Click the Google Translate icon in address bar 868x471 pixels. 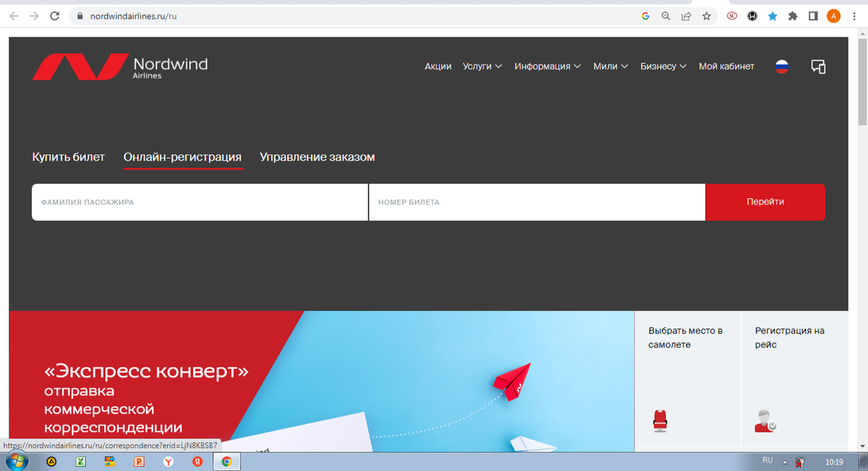(645, 16)
